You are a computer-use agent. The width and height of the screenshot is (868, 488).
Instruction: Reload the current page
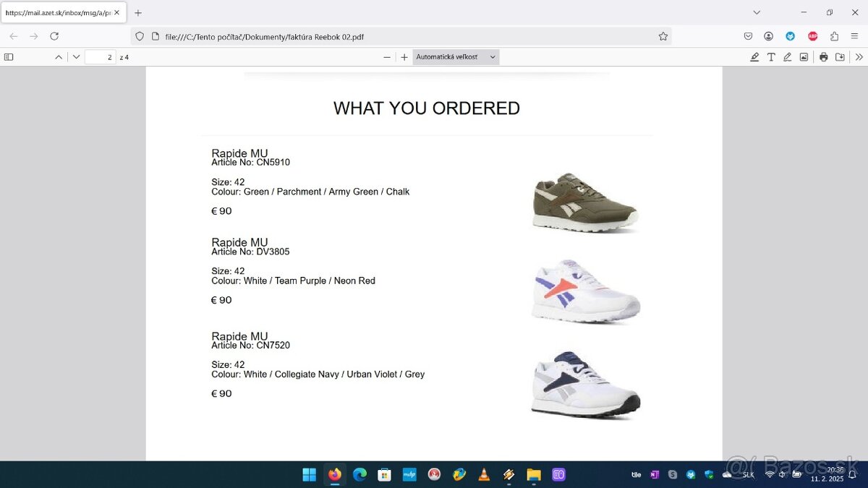[x=54, y=36]
